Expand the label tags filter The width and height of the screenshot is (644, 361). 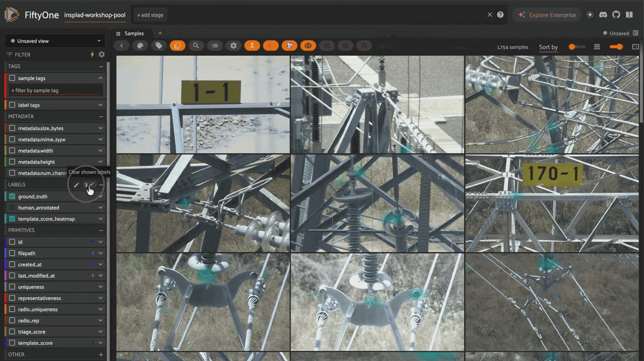[x=100, y=105]
